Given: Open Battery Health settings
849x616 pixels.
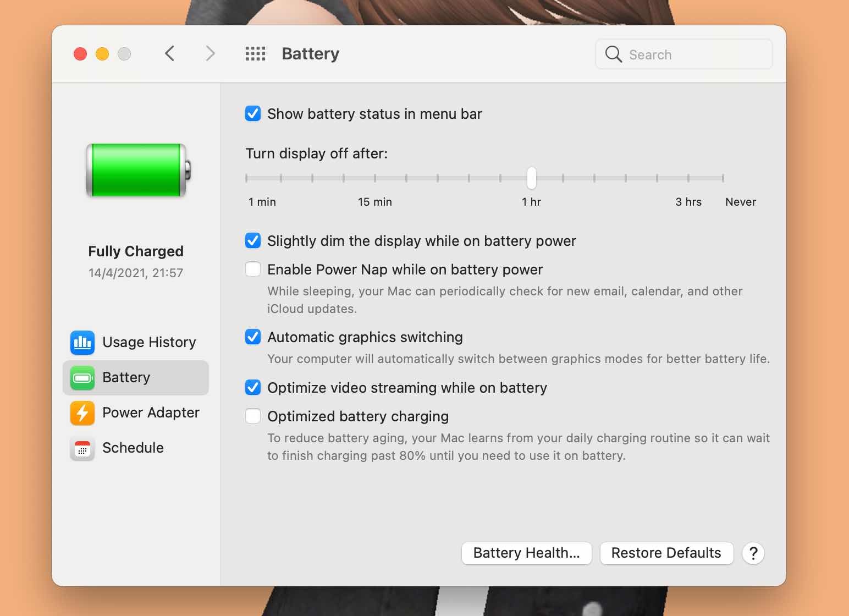Looking at the screenshot, I should [526, 553].
